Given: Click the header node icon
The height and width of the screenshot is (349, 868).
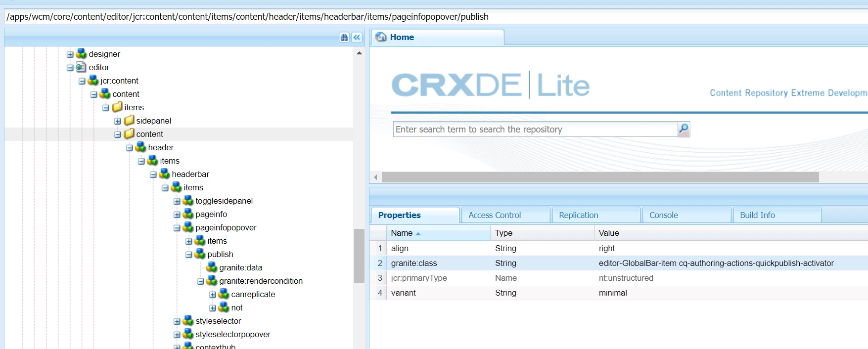Looking at the screenshot, I should pyautogui.click(x=141, y=147).
